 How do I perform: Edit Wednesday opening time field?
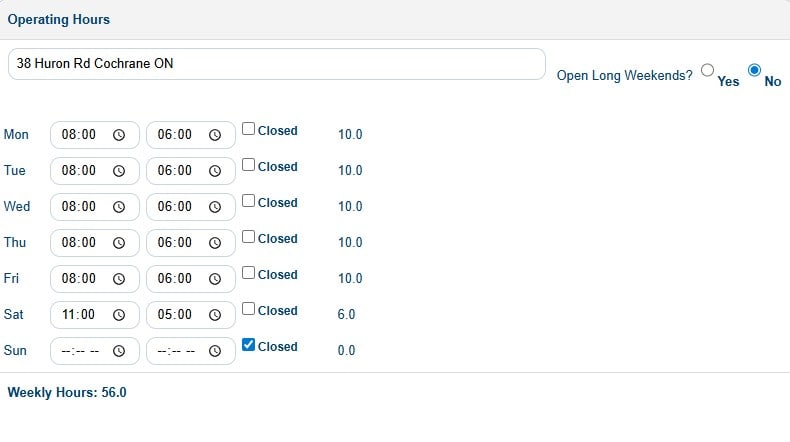[x=80, y=207]
